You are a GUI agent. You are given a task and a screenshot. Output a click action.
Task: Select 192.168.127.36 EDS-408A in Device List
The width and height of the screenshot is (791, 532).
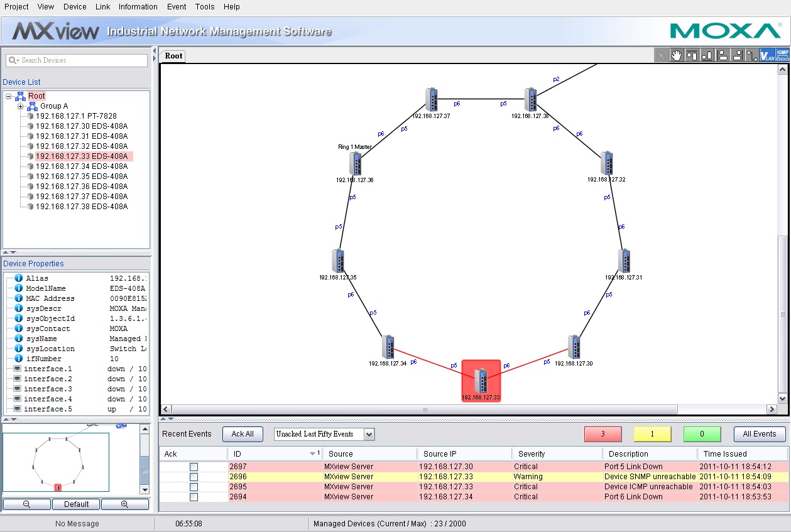point(81,187)
